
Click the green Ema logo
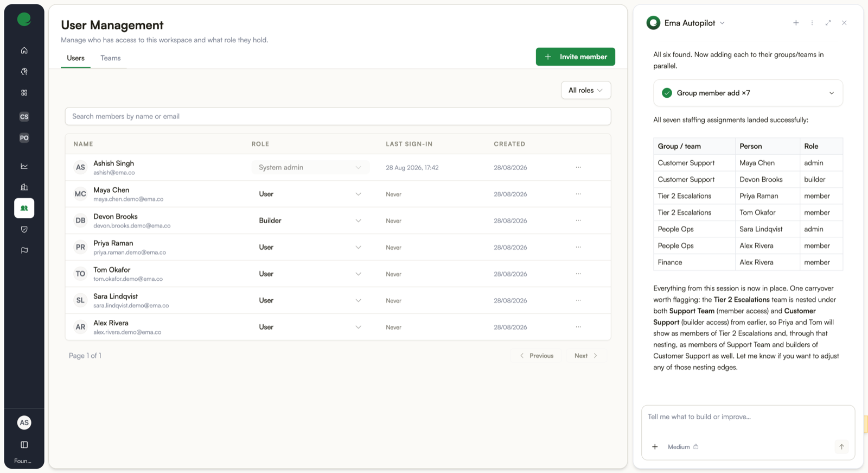click(24, 20)
